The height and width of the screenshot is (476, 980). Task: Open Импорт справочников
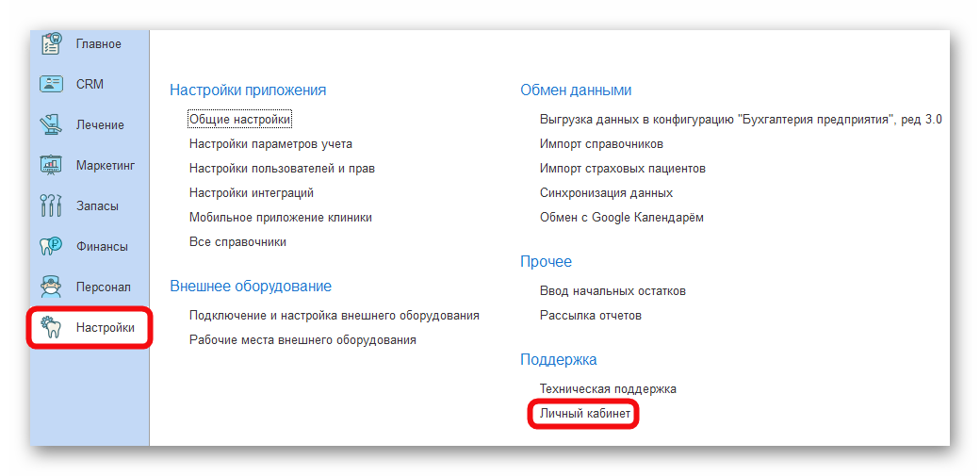pyautogui.click(x=601, y=144)
